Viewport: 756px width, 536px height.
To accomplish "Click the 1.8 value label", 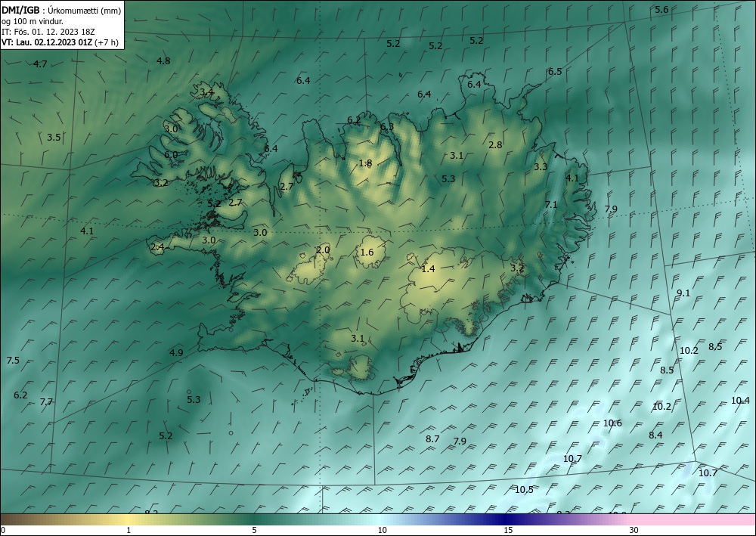I will (365, 163).
